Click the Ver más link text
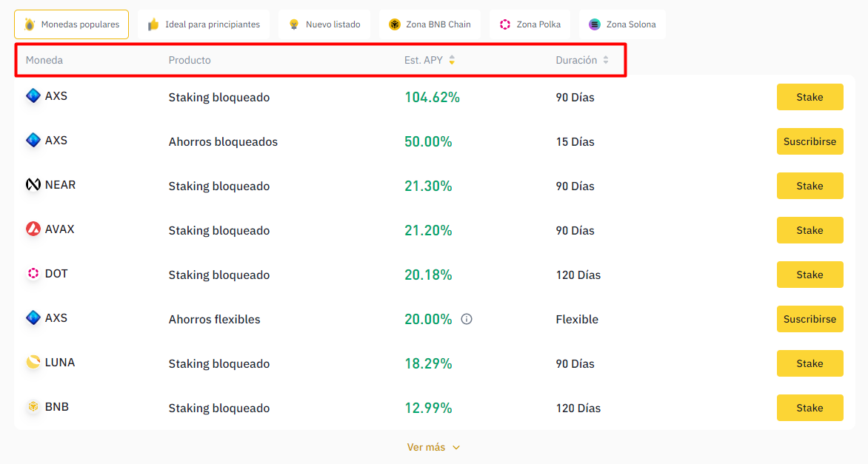Viewport: 868px width, 464px height. pyautogui.click(x=427, y=447)
